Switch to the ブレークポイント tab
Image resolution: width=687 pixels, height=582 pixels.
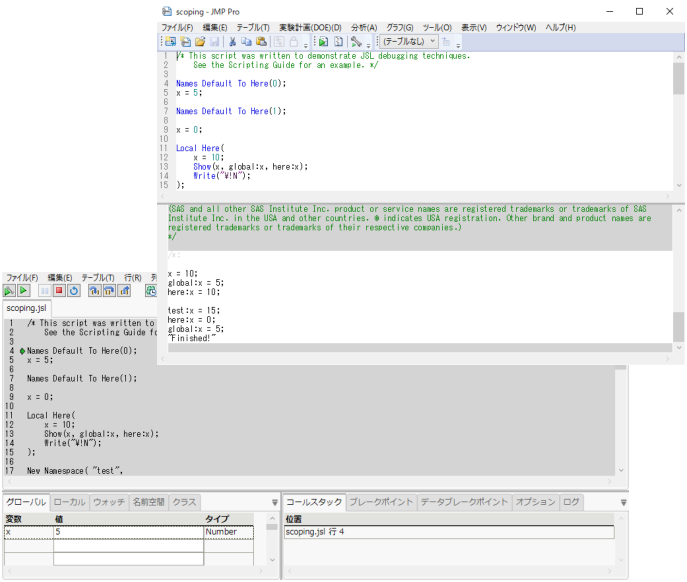coord(381,502)
